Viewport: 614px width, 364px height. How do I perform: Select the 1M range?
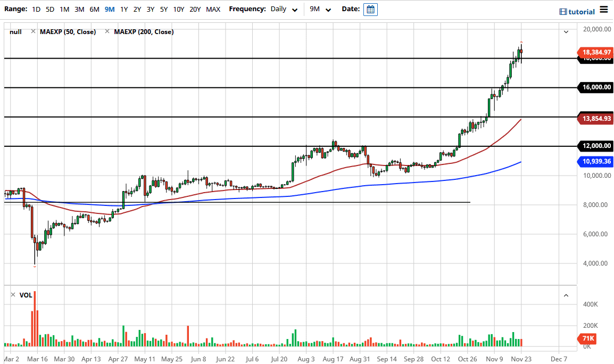tap(64, 9)
